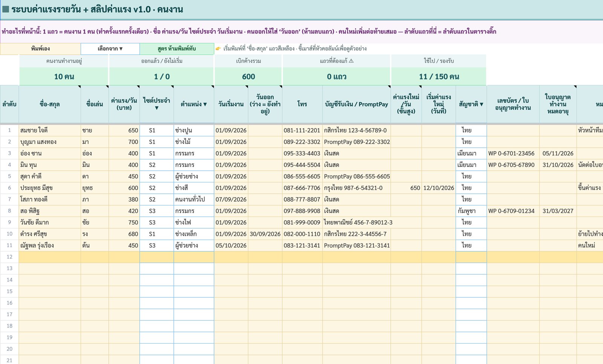The width and height of the screenshot is (603, 364).
Task: Select the ชื่อ-สกุล column header
Action: (50, 104)
